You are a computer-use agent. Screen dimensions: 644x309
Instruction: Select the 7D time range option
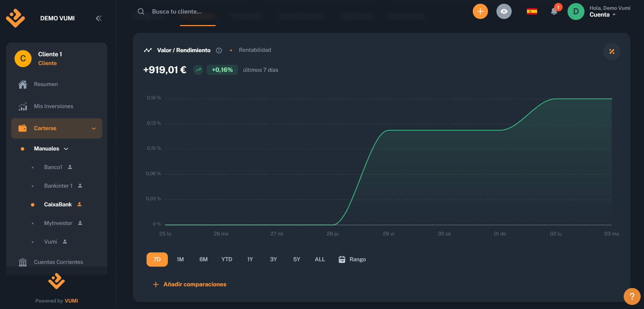pyautogui.click(x=157, y=259)
